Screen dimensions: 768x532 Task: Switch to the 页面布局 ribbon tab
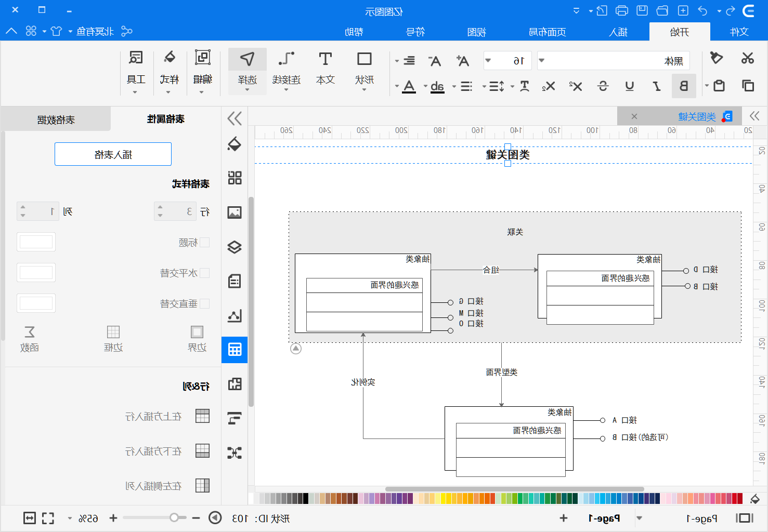click(547, 32)
